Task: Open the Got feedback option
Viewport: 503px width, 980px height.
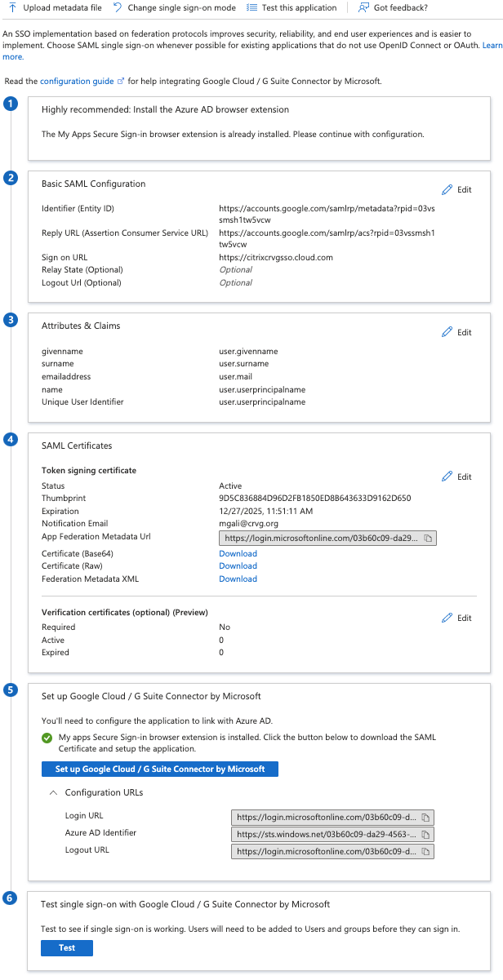Action: 392,7
